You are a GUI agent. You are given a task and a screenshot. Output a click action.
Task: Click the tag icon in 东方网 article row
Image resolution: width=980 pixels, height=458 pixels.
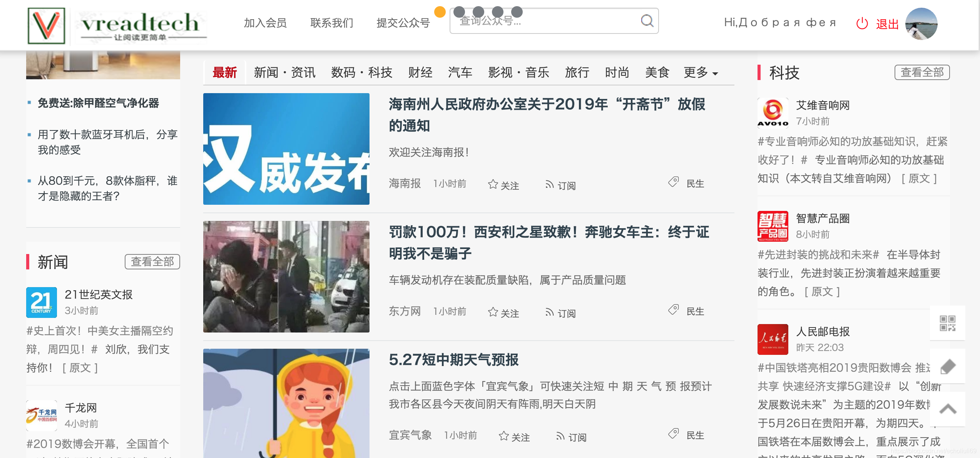pyautogui.click(x=673, y=310)
